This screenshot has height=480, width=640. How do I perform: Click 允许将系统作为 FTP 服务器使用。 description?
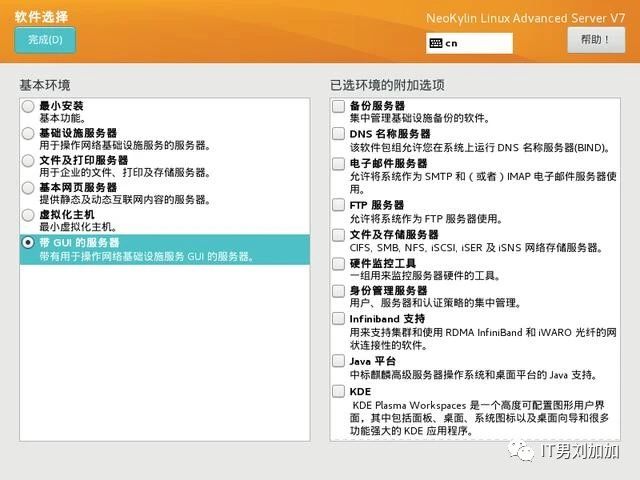(x=426, y=219)
